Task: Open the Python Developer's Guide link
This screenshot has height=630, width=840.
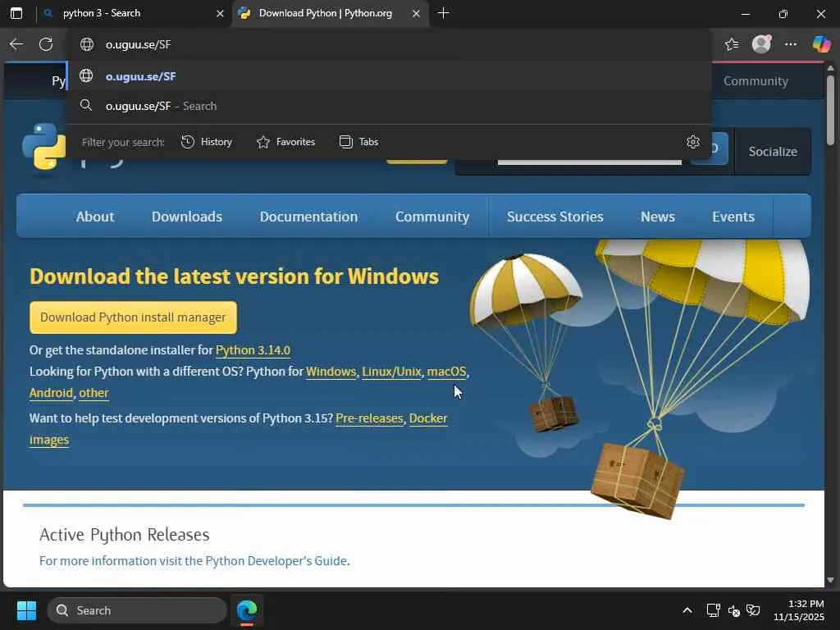Action: click(x=276, y=561)
